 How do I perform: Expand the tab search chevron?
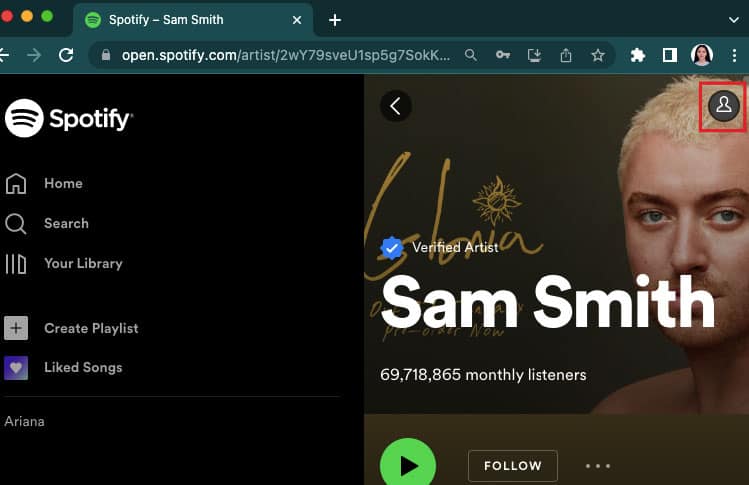coord(734,20)
